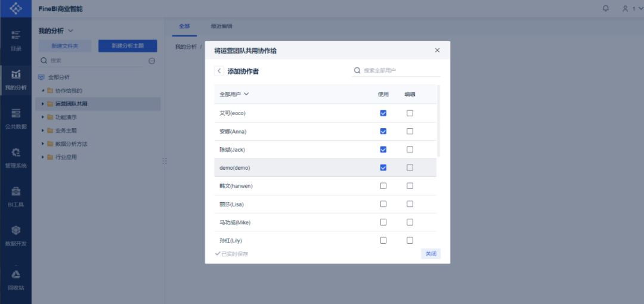Open the 我的分析 sidebar section
The width and height of the screenshot is (644, 304).
(16, 80)
